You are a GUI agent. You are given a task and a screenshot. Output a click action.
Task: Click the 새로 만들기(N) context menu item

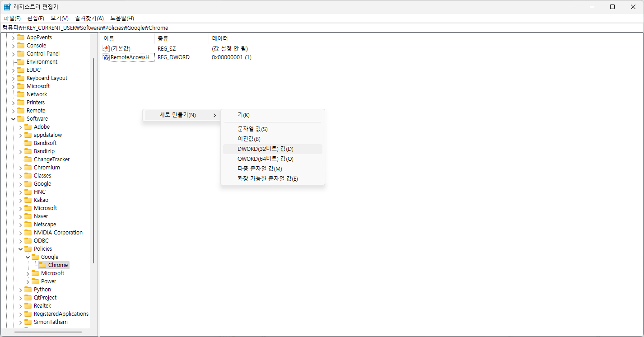tap(182, 115)
